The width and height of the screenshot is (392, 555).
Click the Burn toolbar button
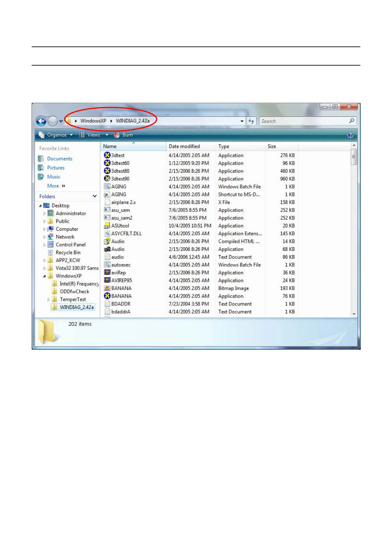pyautogui.click(x=124, y=135)
